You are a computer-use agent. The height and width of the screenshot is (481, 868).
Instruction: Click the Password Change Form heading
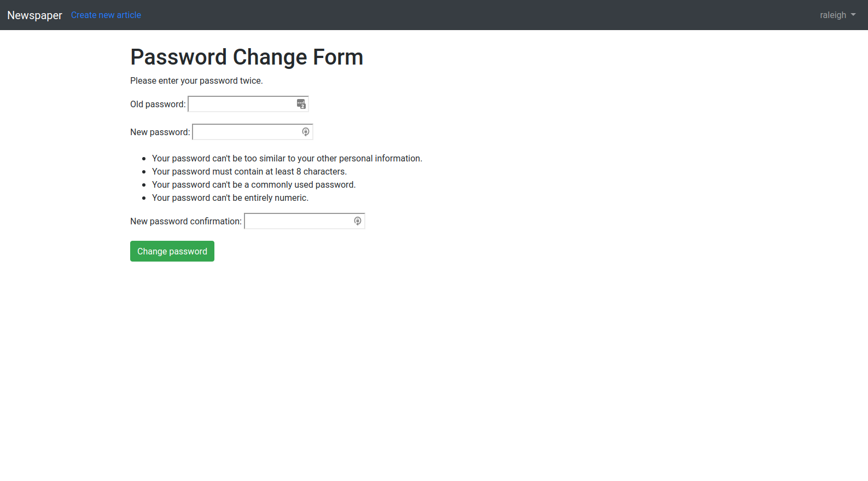pos(247,57)
